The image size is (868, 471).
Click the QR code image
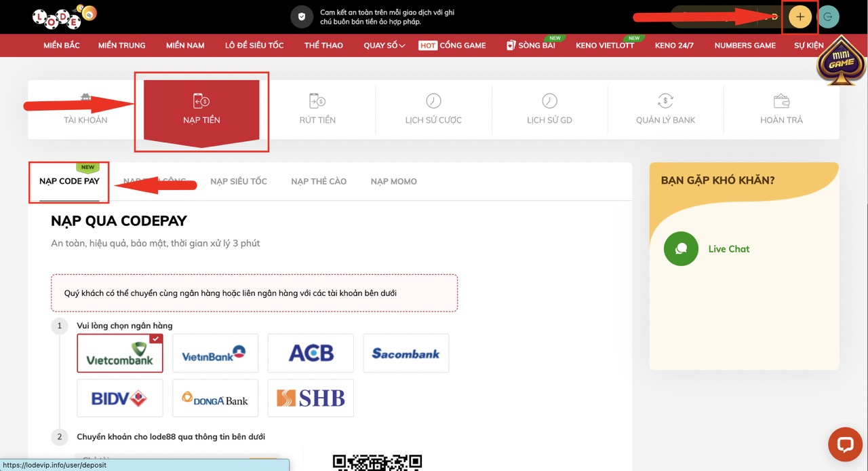coord(378,462)
